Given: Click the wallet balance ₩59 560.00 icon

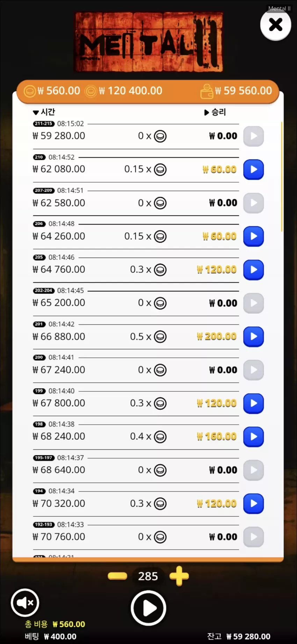Looking at the screenshot, I should pos(207,91).
